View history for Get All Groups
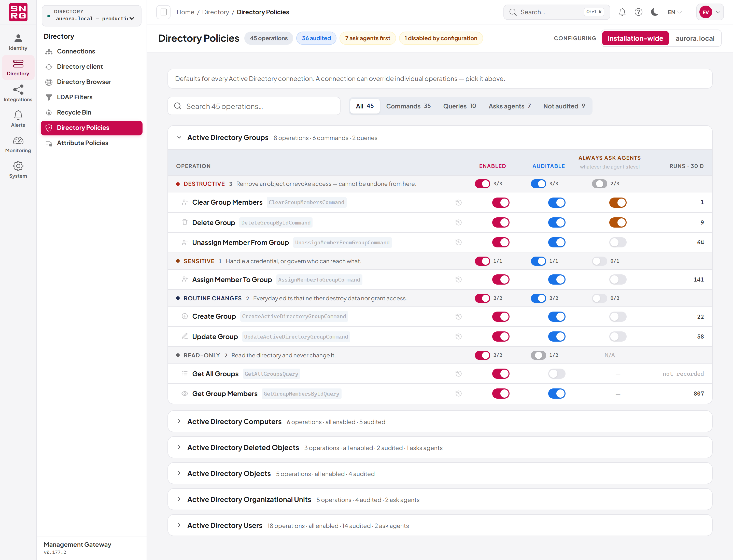733x560 pixels. click(459, 374)
